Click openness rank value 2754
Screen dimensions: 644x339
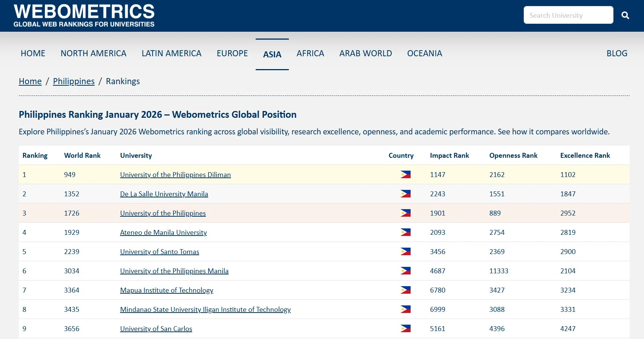tap(497, 232)
